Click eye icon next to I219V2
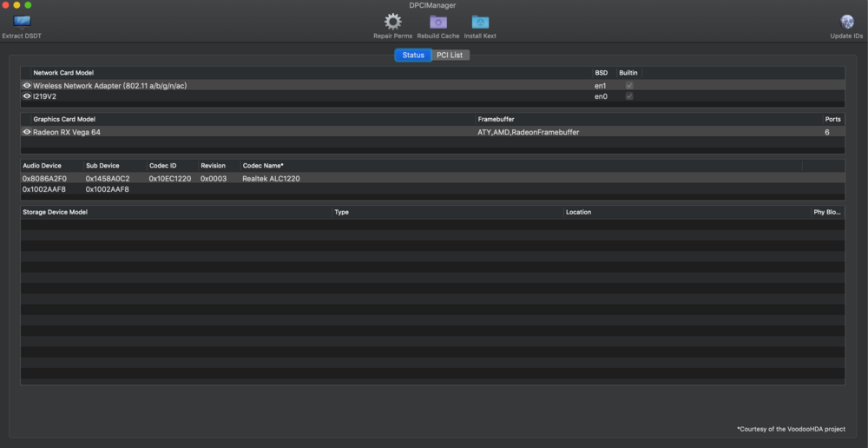 click(27, 96)
